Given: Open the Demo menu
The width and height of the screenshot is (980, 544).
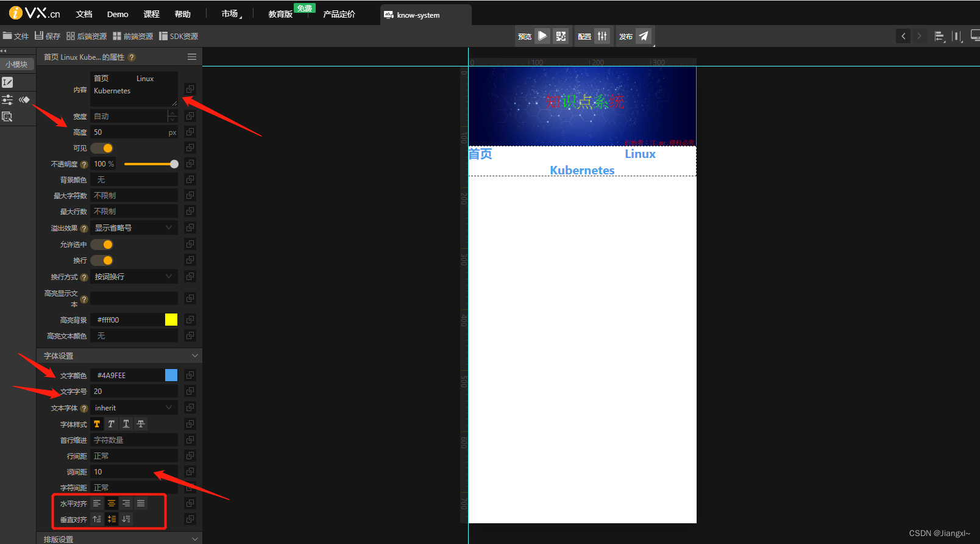Looking at the screenshot, I should pyautogui.click(x=118, y=14).
